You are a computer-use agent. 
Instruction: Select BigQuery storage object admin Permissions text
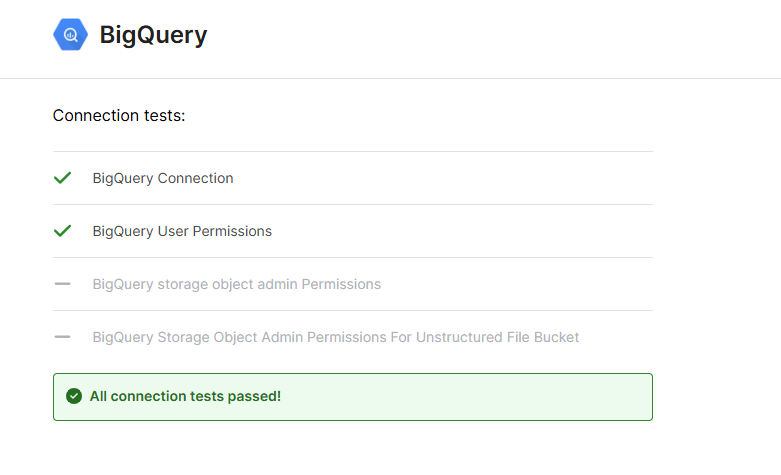237,284
